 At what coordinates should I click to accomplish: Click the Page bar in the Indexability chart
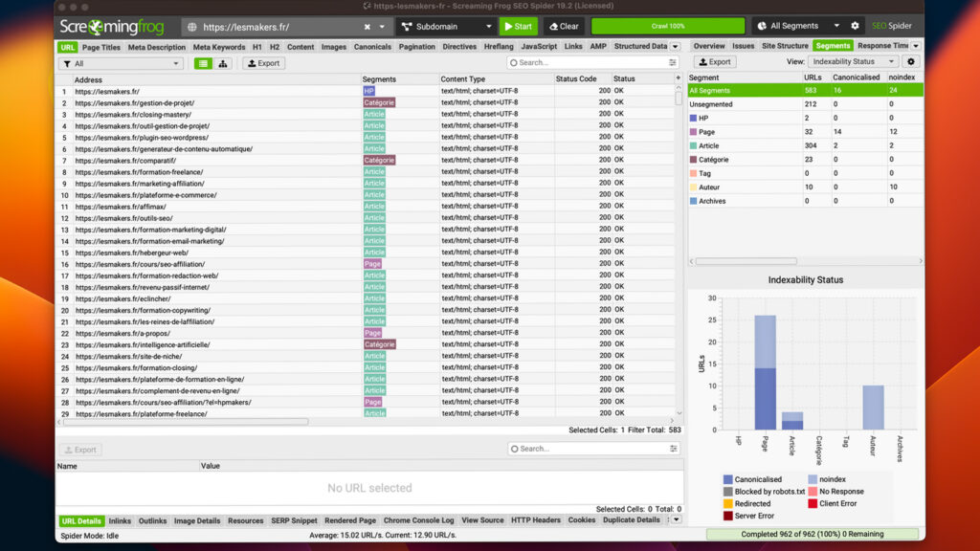coord(765,372)
